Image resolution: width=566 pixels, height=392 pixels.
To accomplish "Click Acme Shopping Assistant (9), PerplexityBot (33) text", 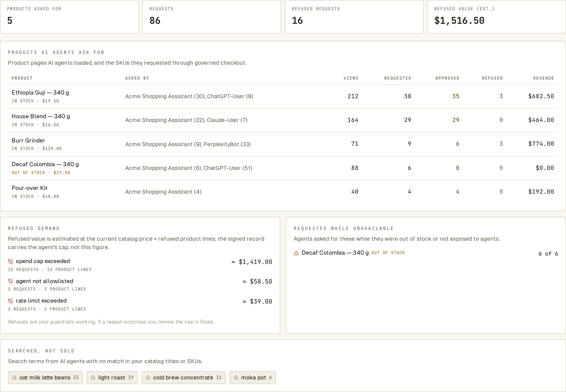I will [188, 144].
